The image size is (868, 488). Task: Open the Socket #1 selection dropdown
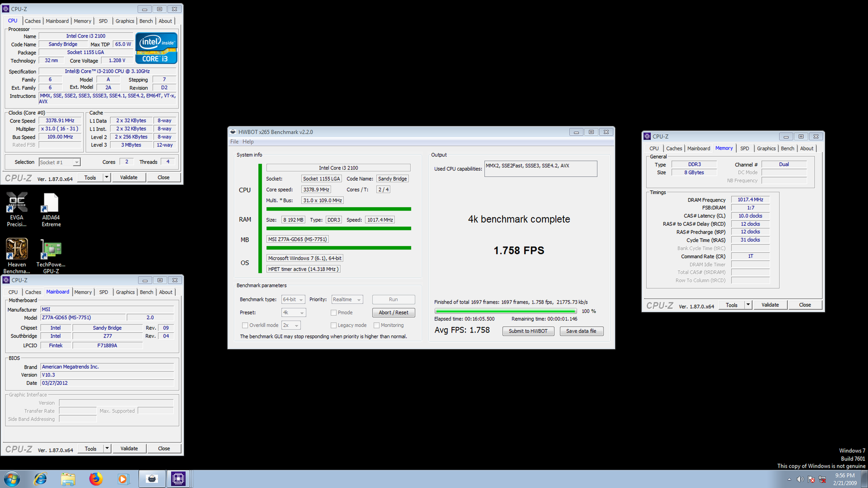point(60,162)
